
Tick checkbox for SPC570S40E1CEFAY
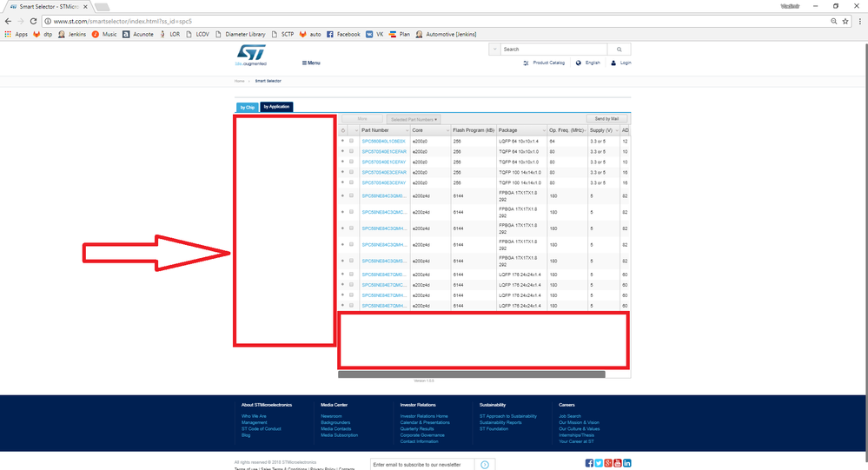(351, 162)
